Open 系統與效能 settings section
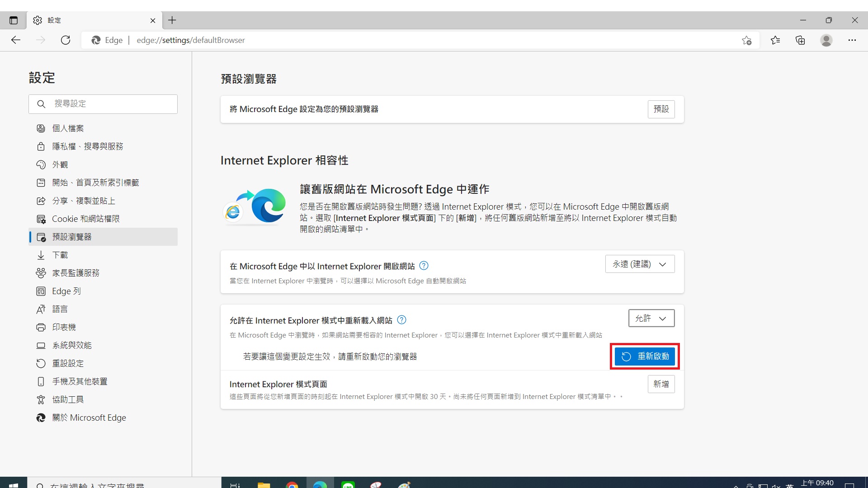 click(103, 345)
